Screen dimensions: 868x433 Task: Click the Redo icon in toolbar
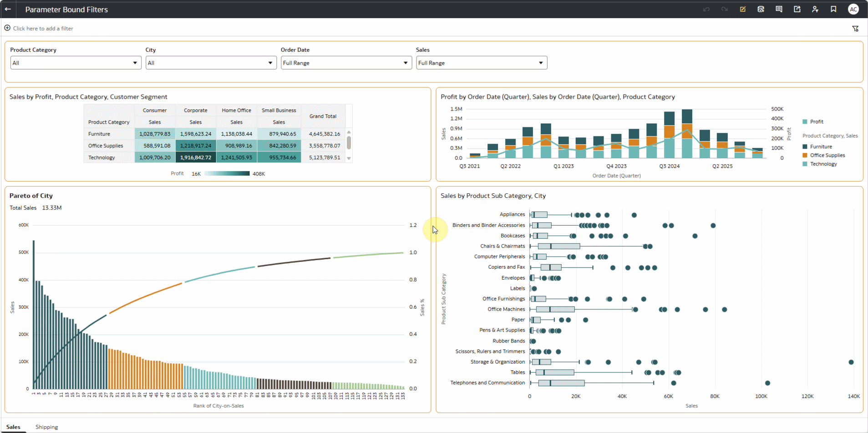[724, 9]
